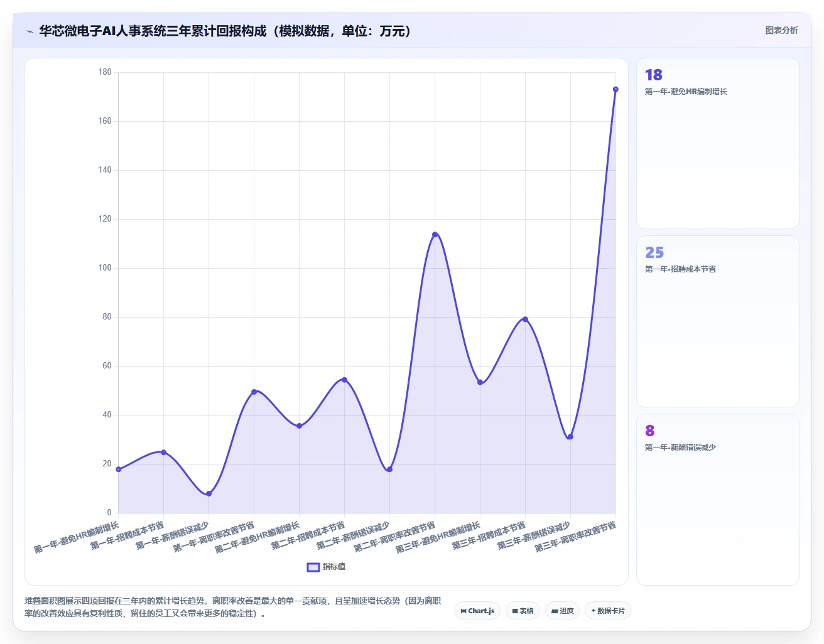Click the 指标值 legend color box
The image size is (824, 644).
(x=313, y=567)
